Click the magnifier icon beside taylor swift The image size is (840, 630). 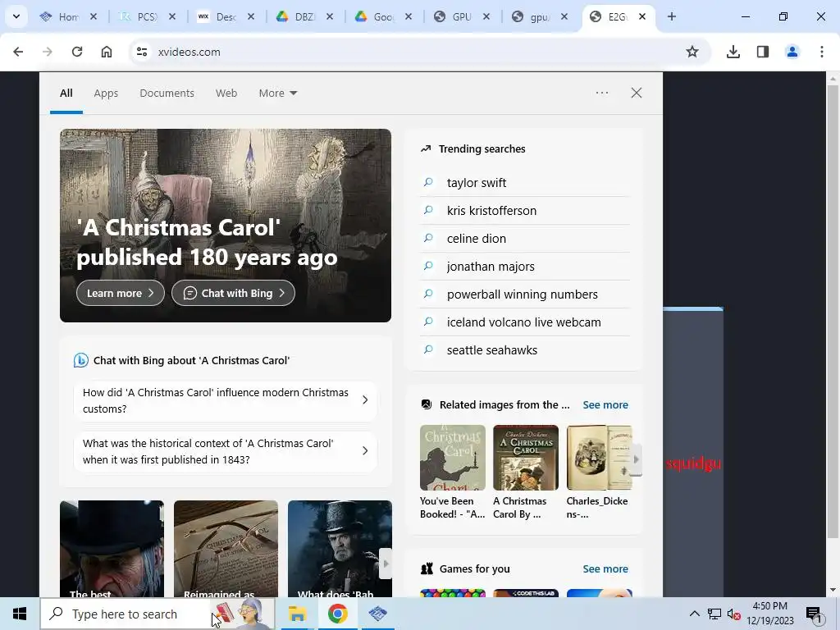pyautogui.click(x=428, y=182)
